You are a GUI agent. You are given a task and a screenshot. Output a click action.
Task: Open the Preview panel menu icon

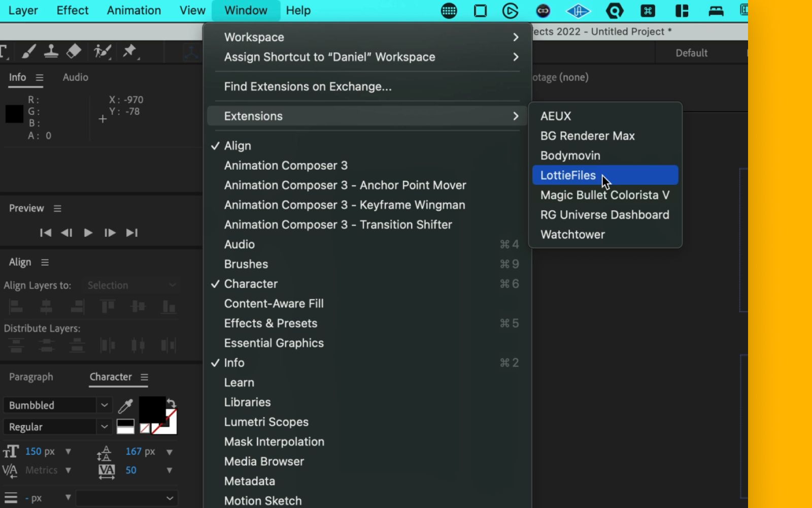pos(57,208)
